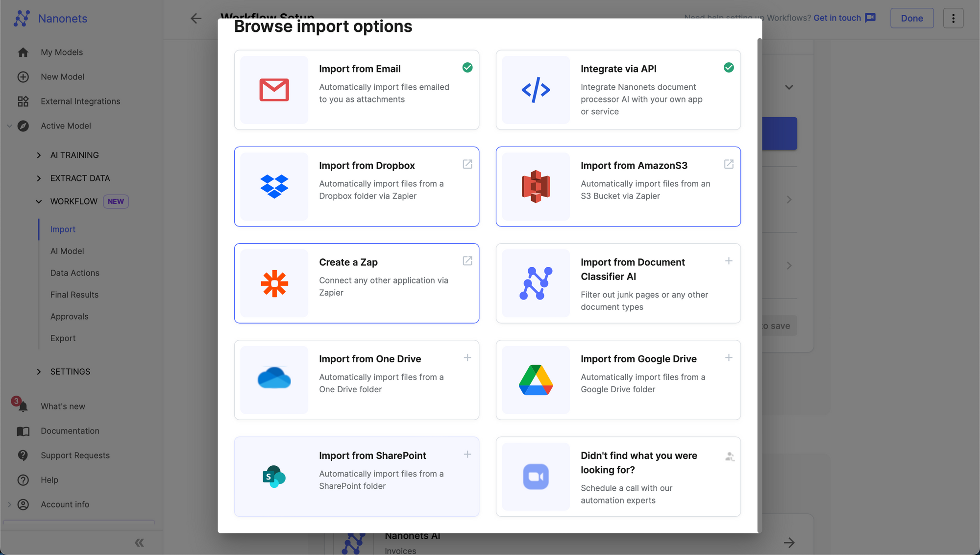This screenshot has height=555, width=980.
Task: Expand the SETTINGS section
Action: (39, 372)
